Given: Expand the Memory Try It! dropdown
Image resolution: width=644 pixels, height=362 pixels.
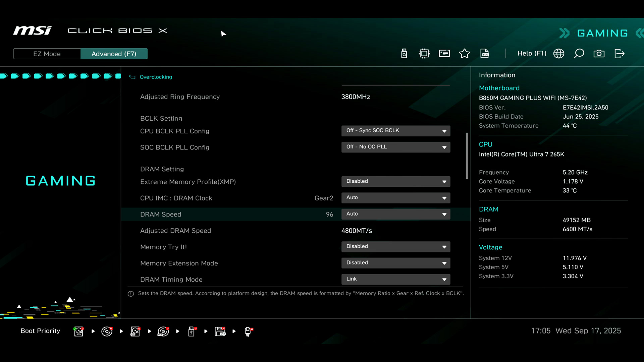Looking at the screenshot, I should point(395,247).
